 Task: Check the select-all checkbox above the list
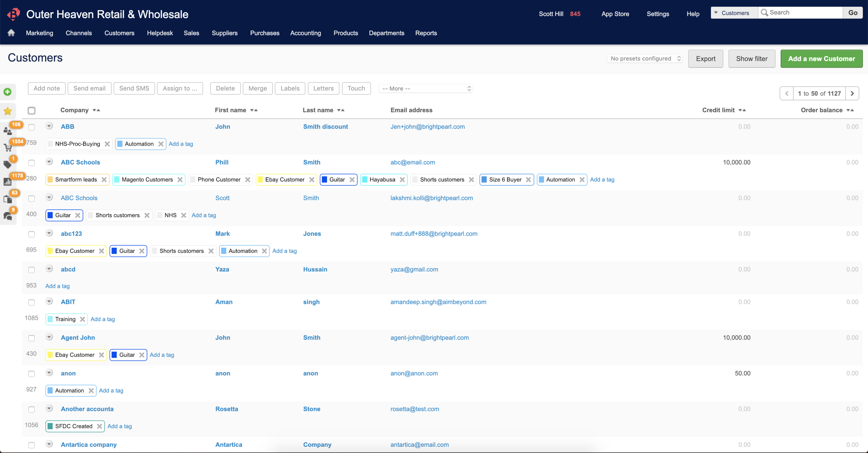tap(32, 110)
